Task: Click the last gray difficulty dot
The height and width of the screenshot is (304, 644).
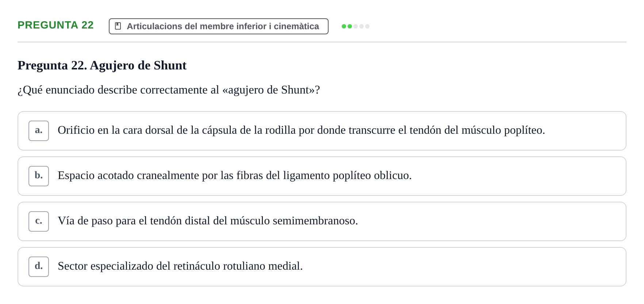Action: [367, 26]
